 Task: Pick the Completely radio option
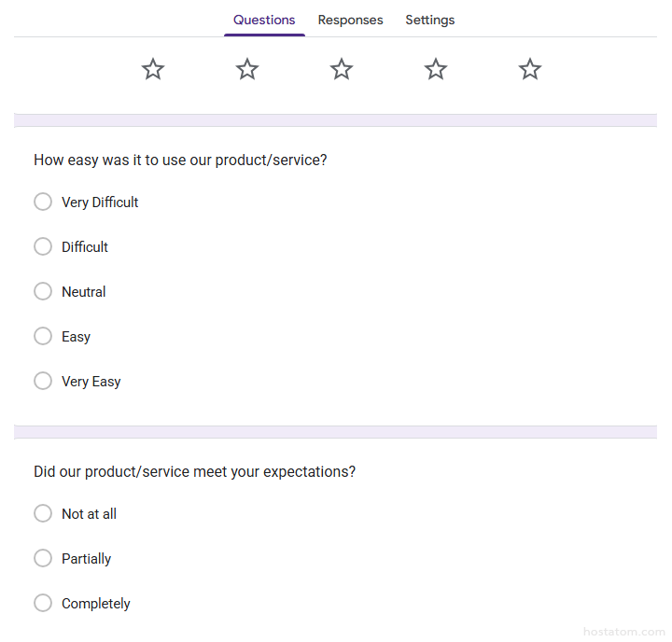(x=43, y=603)
